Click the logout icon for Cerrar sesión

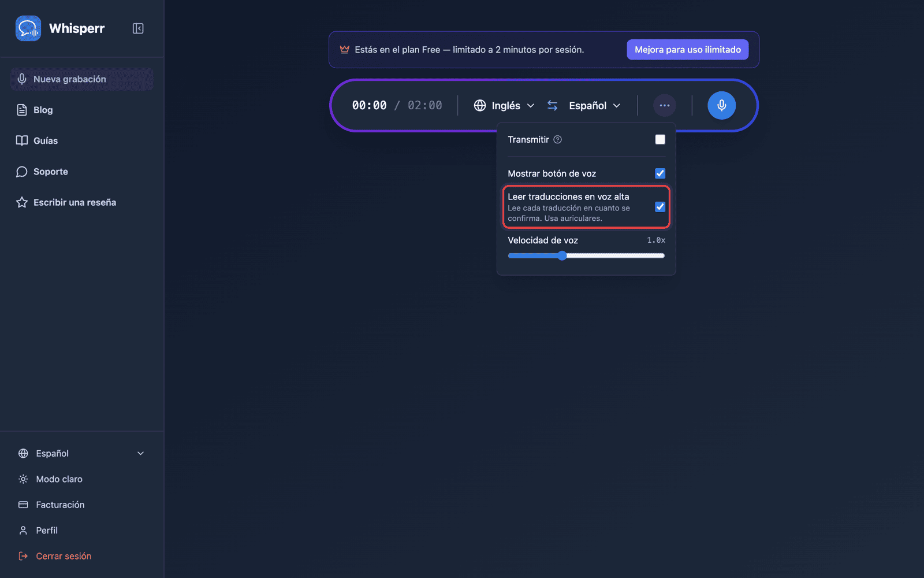(23, 556)
